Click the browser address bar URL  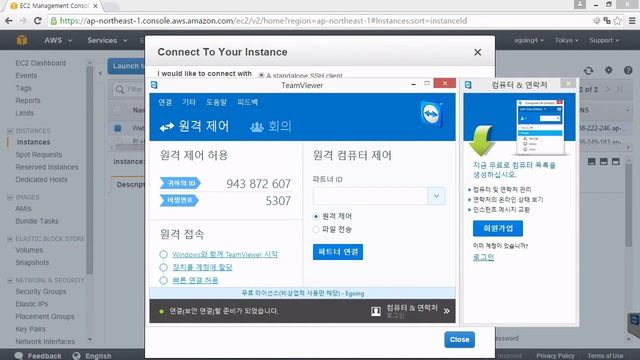tap(263, 21)
